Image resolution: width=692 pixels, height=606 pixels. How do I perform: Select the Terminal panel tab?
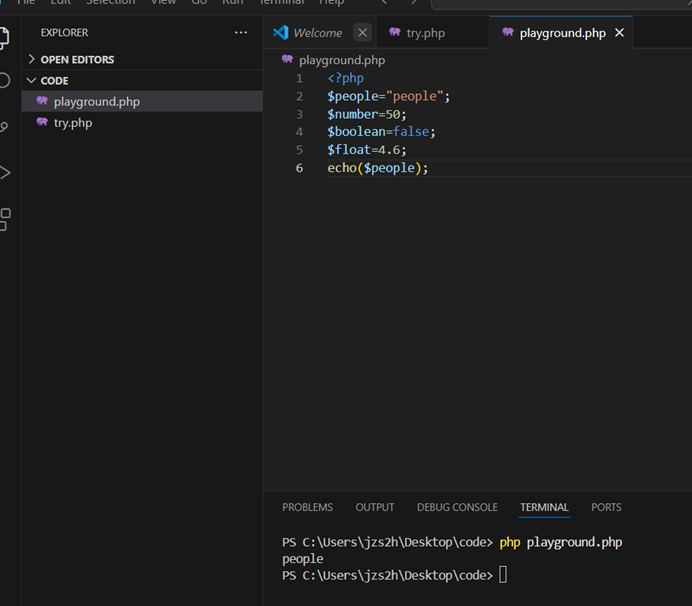click(x=544, y=507)
